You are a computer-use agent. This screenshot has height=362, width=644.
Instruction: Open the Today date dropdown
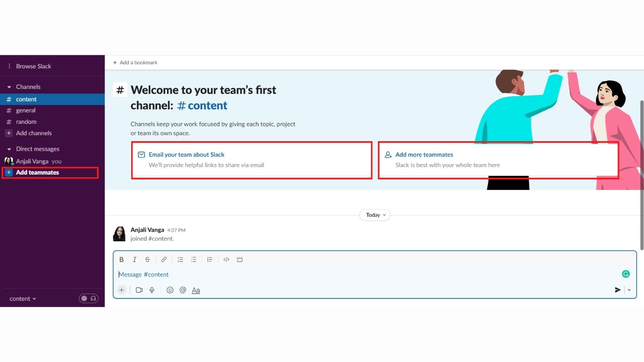pos(375,215)
